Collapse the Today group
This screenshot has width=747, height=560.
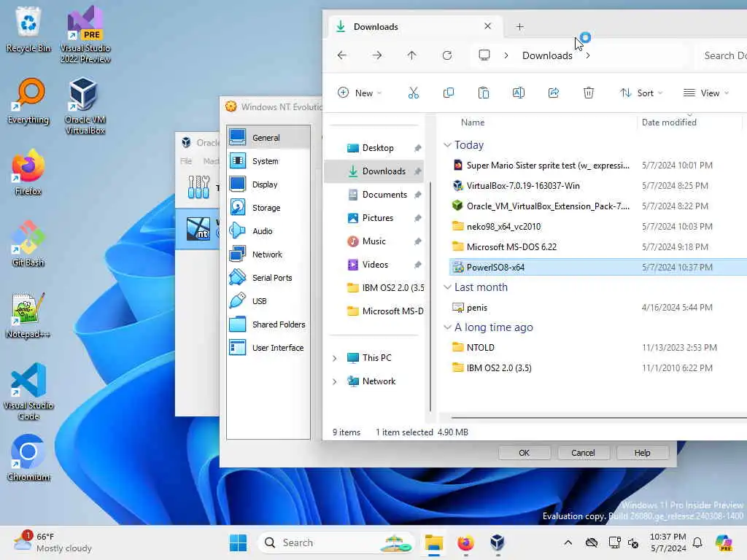(x=447, y=145)
